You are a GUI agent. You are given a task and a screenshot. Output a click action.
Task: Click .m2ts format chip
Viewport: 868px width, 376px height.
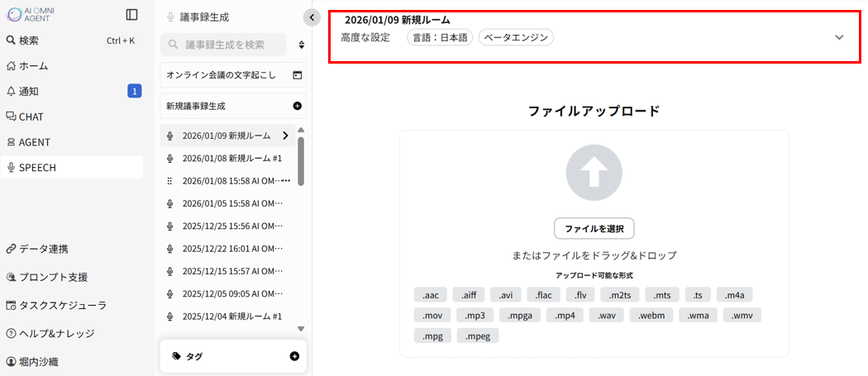coord(620,295)
